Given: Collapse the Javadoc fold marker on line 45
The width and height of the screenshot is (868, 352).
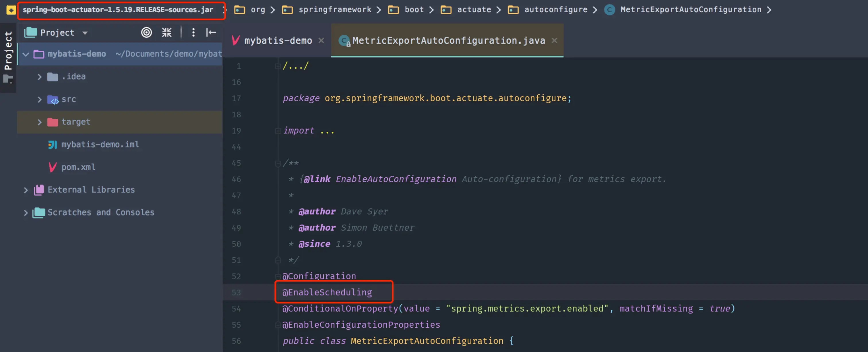Looking at the screenshot, I should click(278, 163).
